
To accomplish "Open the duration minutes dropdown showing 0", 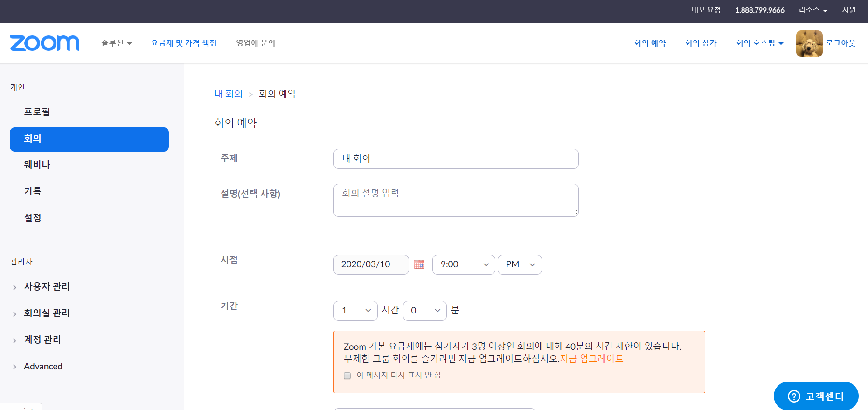I will pos(424,311).
